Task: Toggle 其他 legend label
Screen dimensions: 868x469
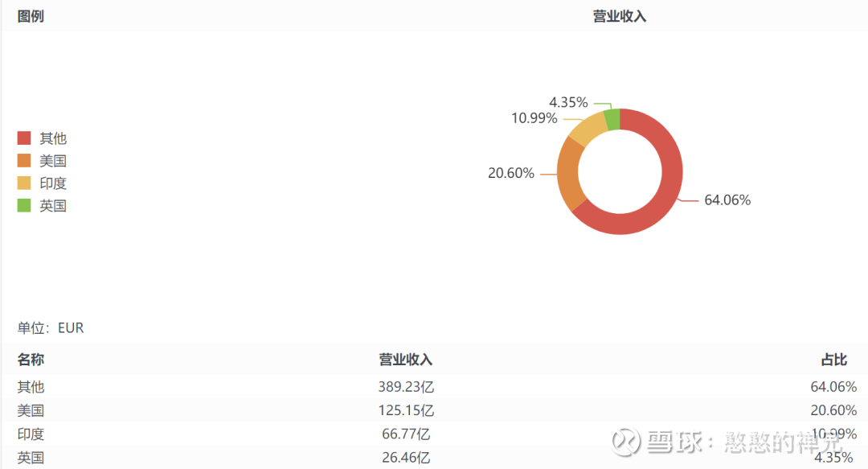Action: click(x=53, y=138)
